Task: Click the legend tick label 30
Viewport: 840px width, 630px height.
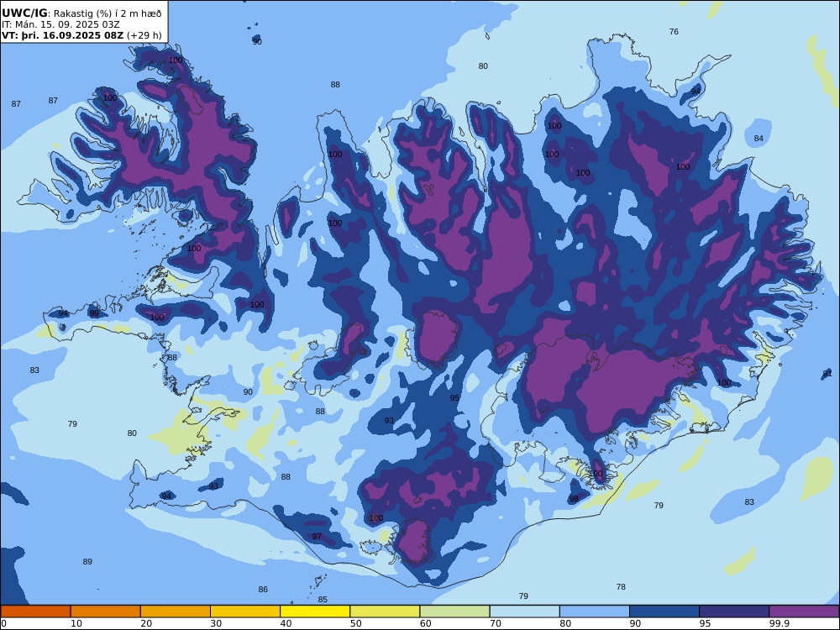Action: 216,623
